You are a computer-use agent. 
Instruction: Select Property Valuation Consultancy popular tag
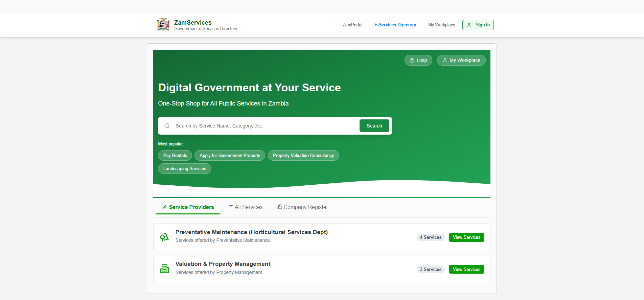(303, 156)
